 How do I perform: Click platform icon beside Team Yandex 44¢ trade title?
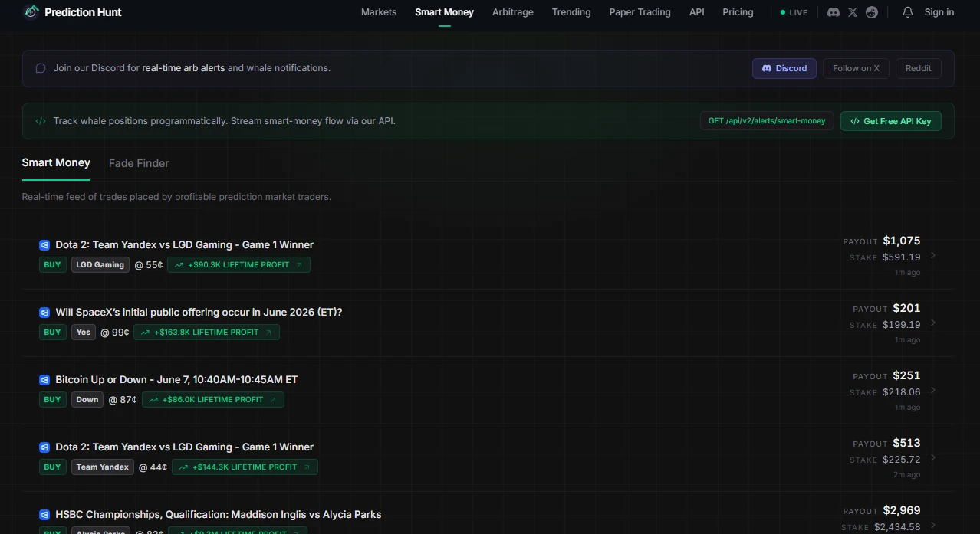click(x=44, y=447)
